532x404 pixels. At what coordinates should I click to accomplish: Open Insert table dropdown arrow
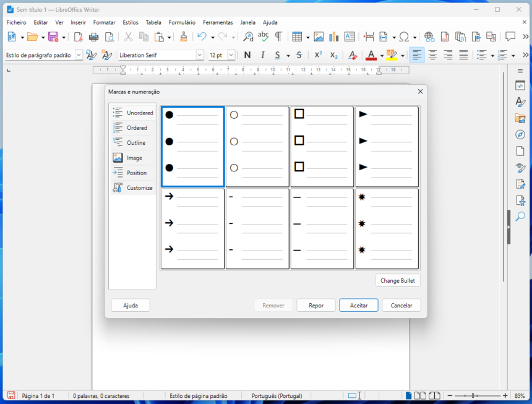[307, 37]
